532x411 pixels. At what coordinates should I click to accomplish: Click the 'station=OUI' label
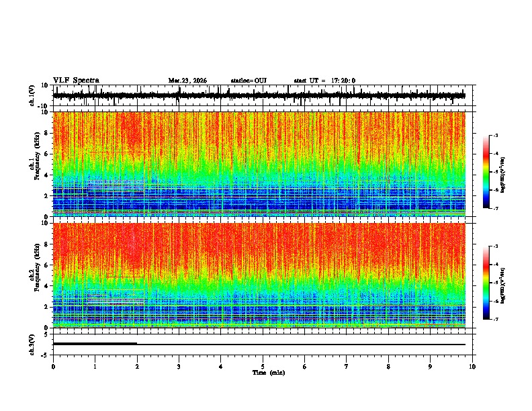[249, 81]
